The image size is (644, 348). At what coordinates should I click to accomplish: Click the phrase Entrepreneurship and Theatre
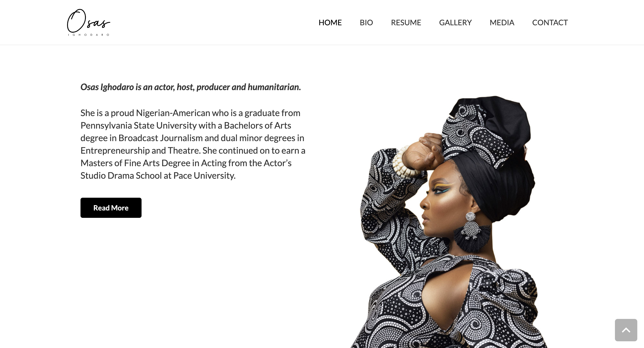[x=140, y=151]
